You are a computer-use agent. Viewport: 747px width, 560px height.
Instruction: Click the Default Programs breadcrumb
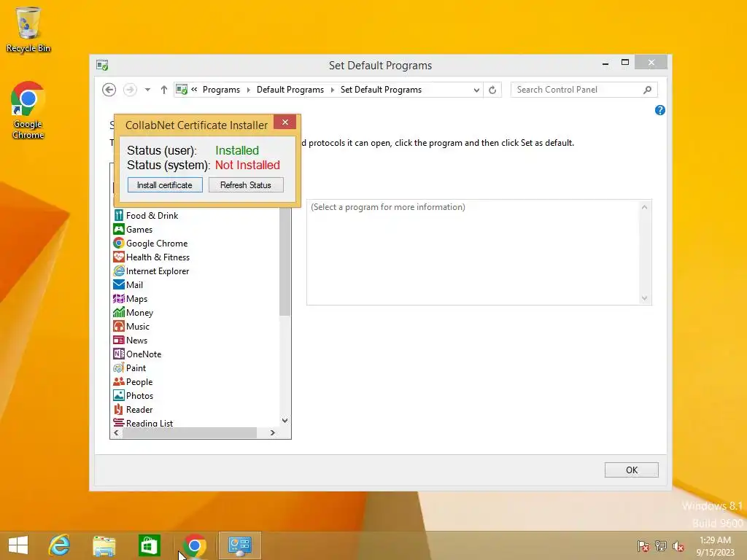tap(290, 90)
